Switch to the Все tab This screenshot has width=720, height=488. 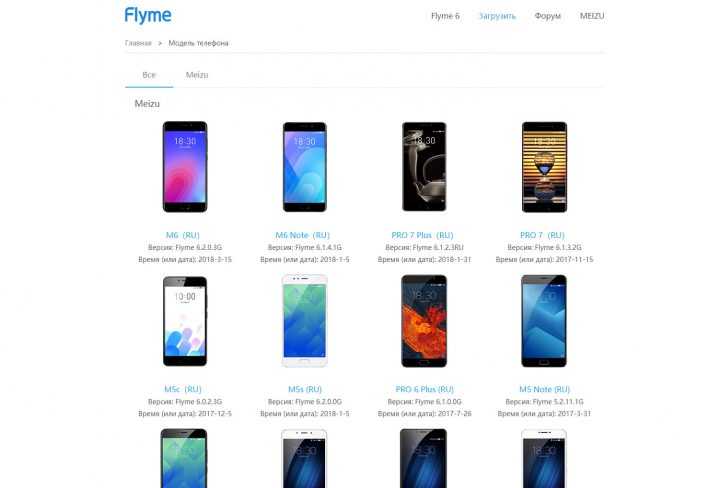(x=149, y=75)
